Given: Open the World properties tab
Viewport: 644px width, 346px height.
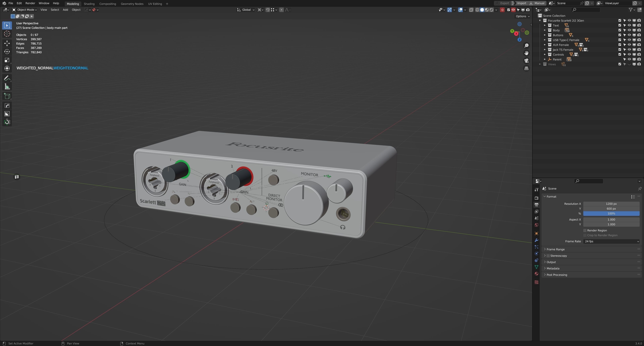Looking at the screenshot, I should click(536, 225).
